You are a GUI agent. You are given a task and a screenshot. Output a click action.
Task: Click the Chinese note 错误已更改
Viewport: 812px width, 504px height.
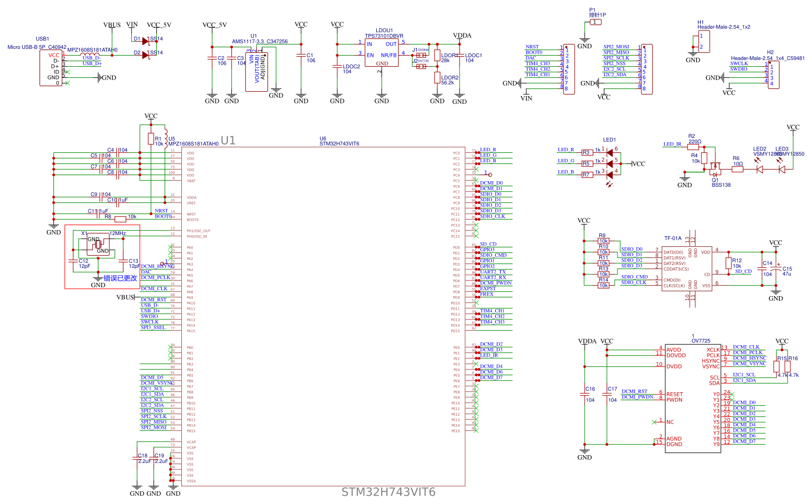pyautogui.click(x=120, y=278)
